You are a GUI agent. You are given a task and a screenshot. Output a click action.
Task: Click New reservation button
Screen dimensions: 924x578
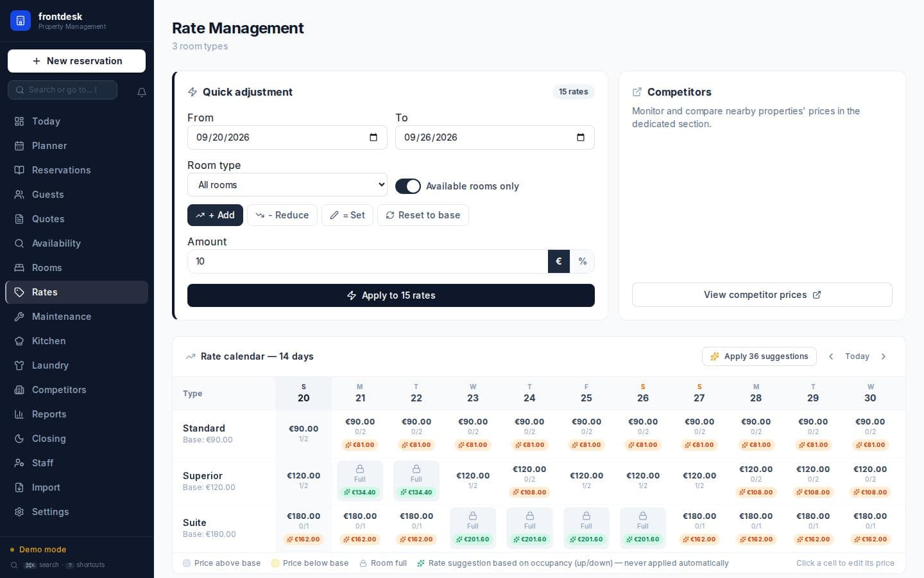76,61
